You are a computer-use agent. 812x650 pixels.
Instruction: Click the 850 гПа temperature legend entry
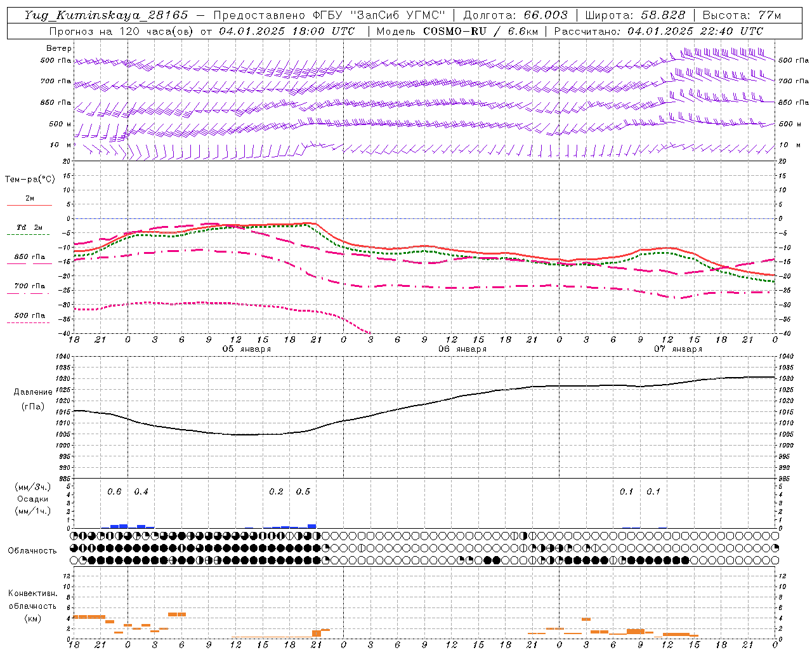coord(30,257)
